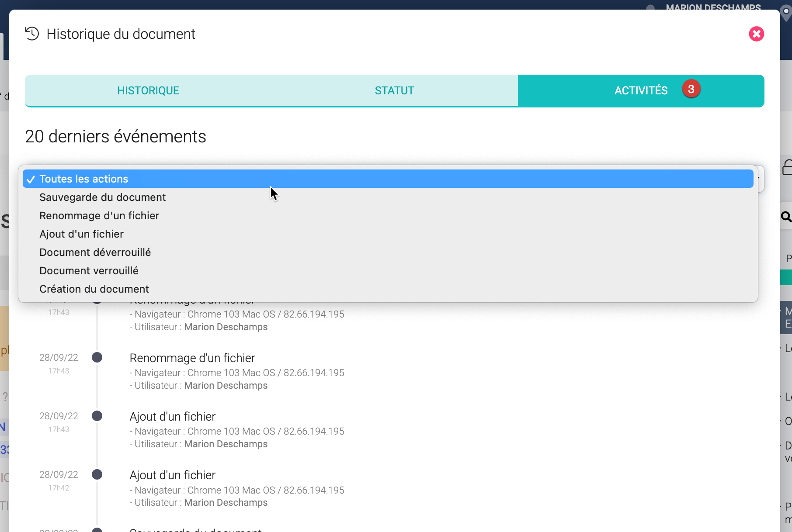Open the STATUT tab

tap(394, 90)
